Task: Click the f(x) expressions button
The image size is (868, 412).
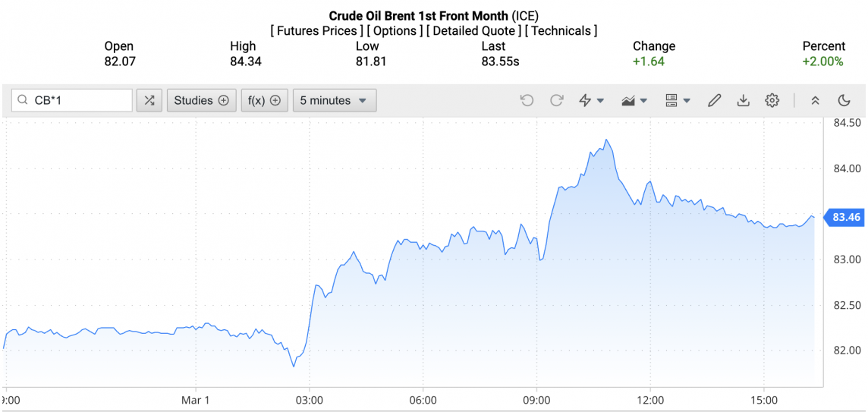Action: click(x=264, y=100)
